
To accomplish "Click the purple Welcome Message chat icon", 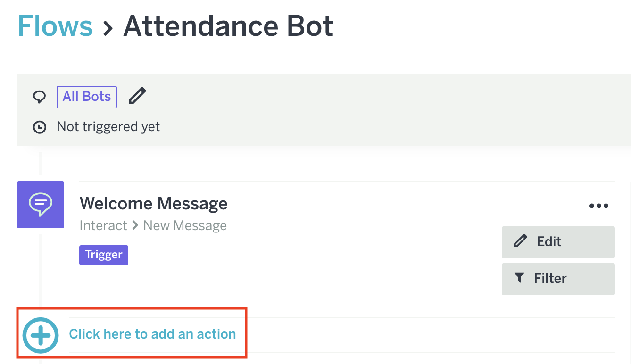I will click(x=41, y=205).
